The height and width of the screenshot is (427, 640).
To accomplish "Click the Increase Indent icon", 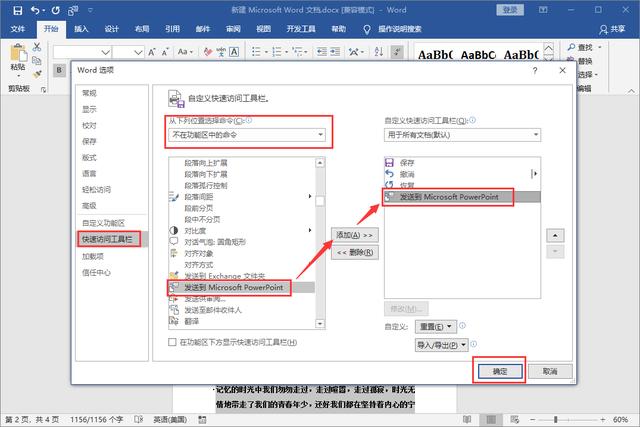I will (335, 51).
